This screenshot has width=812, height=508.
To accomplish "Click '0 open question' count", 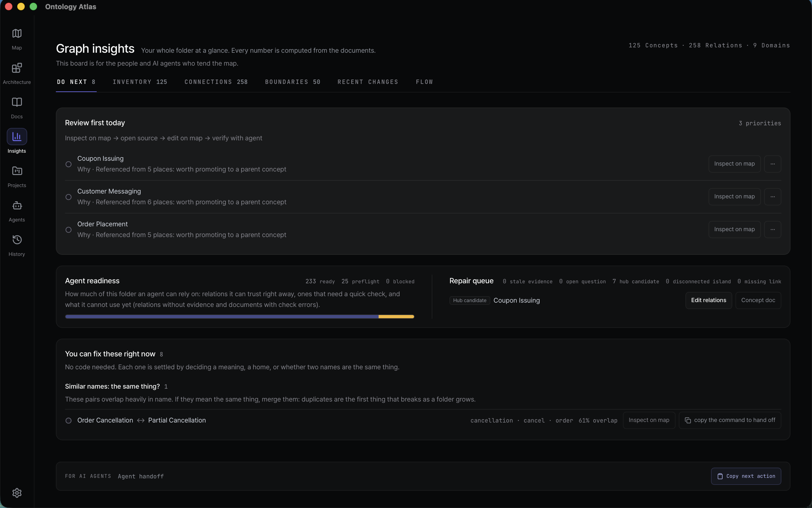I will click(582, 282).
